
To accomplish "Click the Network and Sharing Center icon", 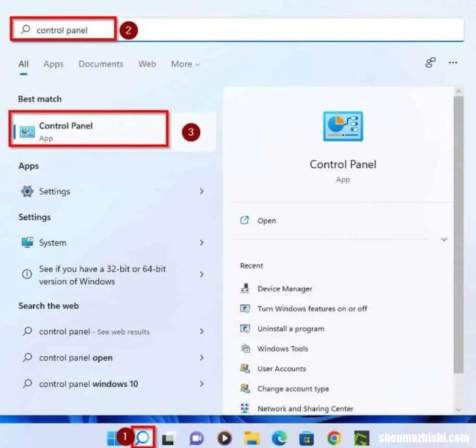I will coord(245,408).
